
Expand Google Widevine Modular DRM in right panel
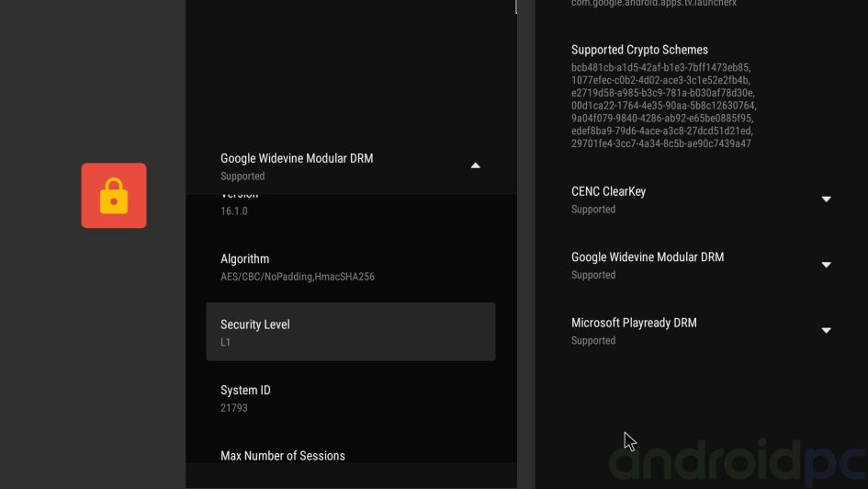tap(826, 265)
